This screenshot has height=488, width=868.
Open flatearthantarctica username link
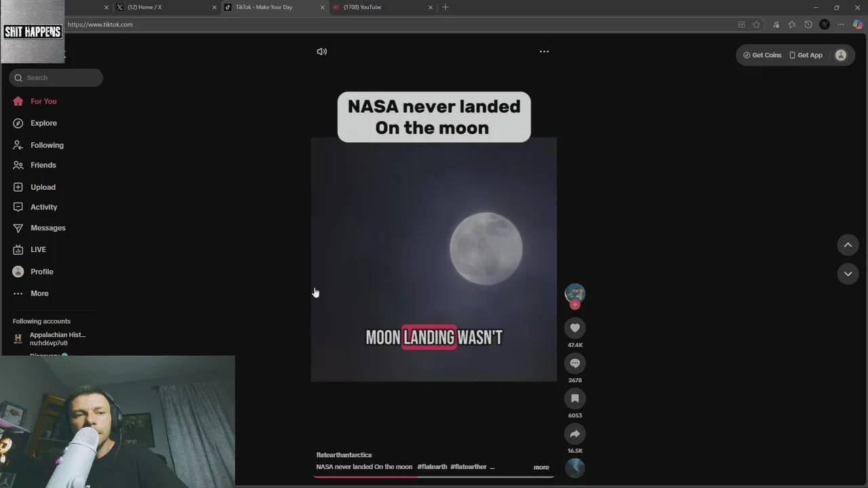[344, 455]
